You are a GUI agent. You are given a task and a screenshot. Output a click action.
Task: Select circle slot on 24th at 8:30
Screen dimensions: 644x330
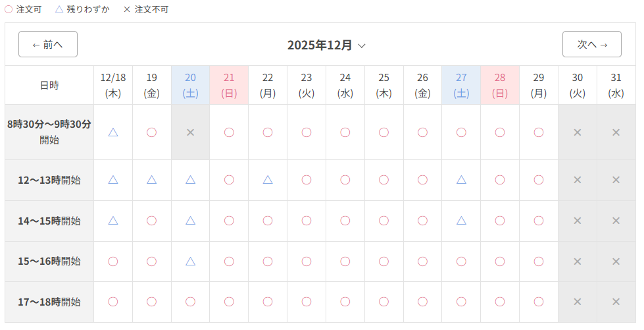tap(345, 132)
